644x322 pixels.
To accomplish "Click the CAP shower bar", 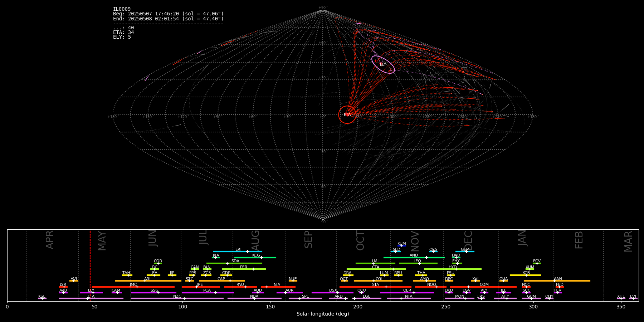I will [222, 280].
